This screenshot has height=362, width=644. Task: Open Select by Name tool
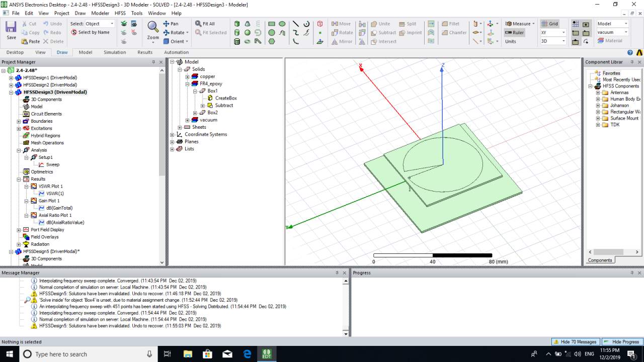(x=91, y=32)
